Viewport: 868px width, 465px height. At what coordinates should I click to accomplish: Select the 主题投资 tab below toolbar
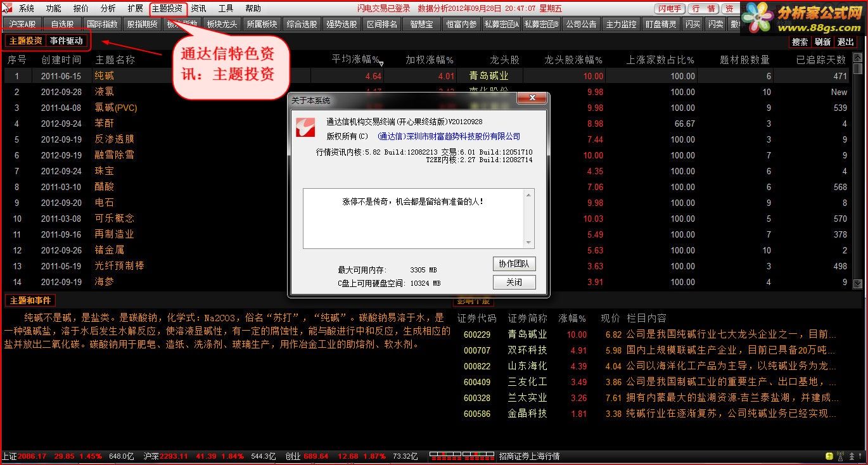pos(25,41)
